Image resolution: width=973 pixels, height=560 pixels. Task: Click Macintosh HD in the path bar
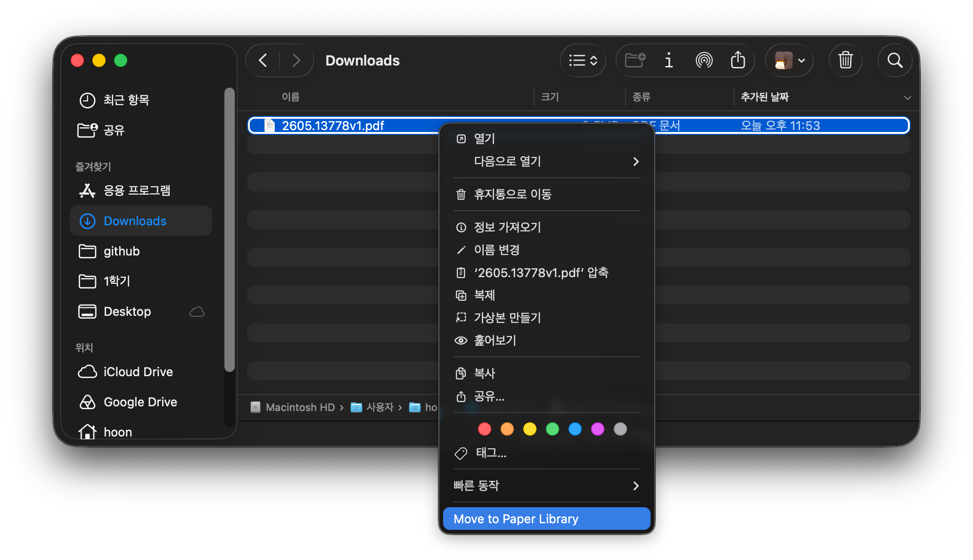coord(293,407)
